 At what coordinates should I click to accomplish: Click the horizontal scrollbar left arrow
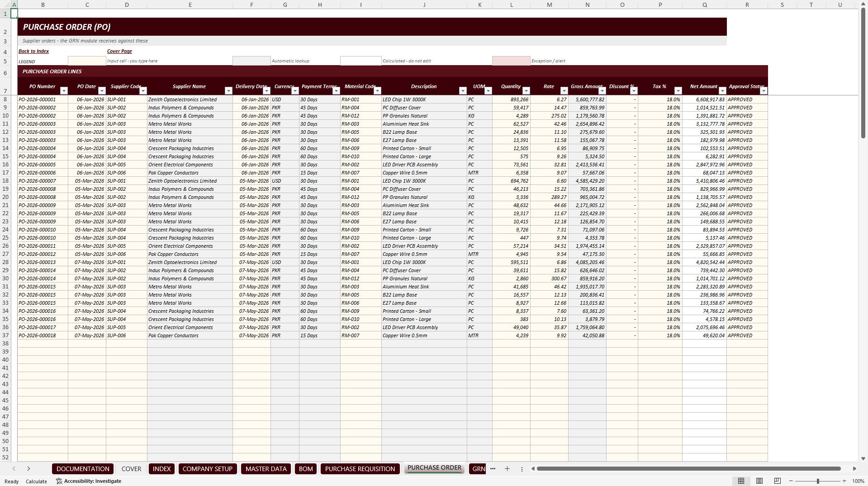[533, 469]
